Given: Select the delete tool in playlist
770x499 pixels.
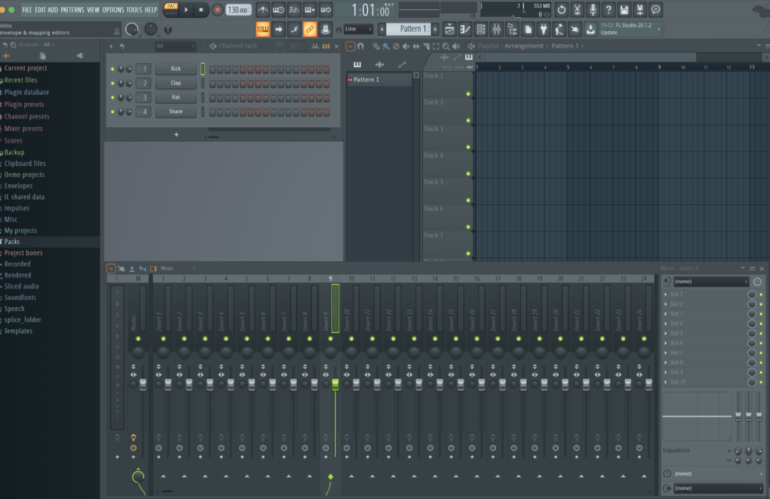Looking at the screenshot, I should [x=396, y=46].
